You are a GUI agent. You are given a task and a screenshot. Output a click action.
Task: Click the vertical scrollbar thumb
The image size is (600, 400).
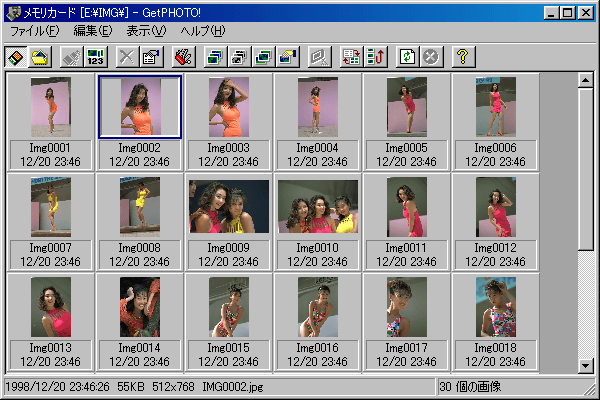pos(585,169)
